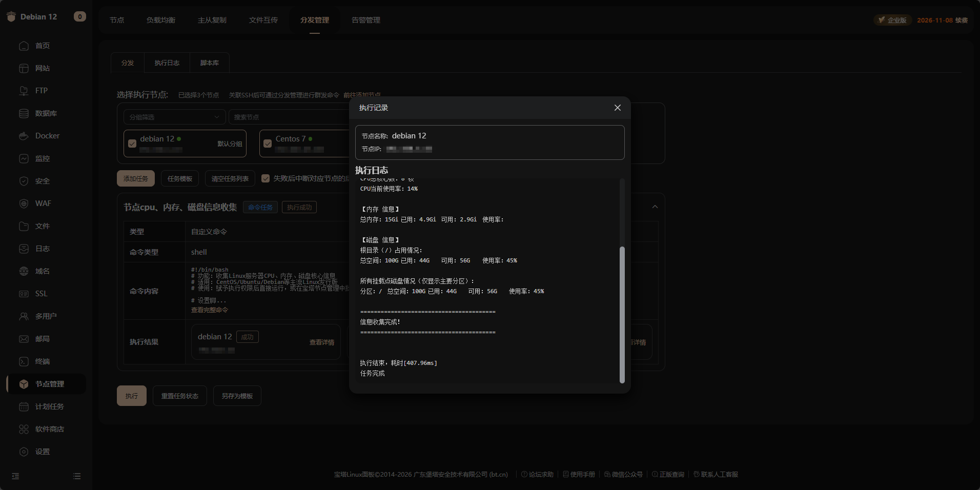Click the monitoring icon in sidebar
Viewport: 980px width, 490px height.
click(24, 158)
